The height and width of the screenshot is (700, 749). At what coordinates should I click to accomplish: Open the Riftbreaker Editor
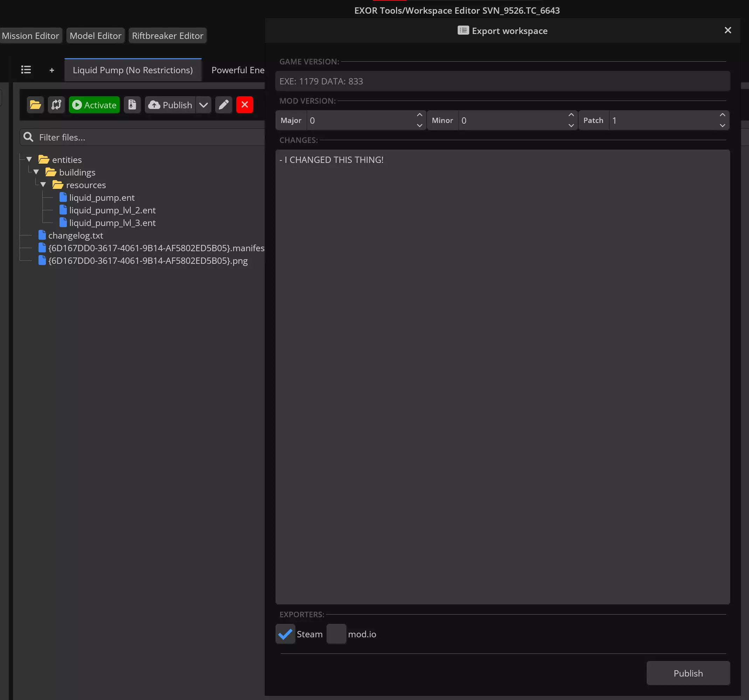[x=167, y=36]
